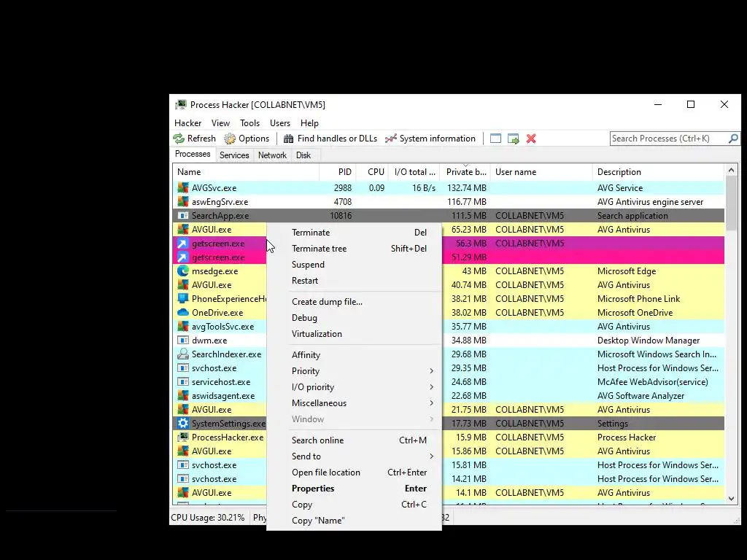Expand the Miscellaneous submenu

[x=431, y=402]
